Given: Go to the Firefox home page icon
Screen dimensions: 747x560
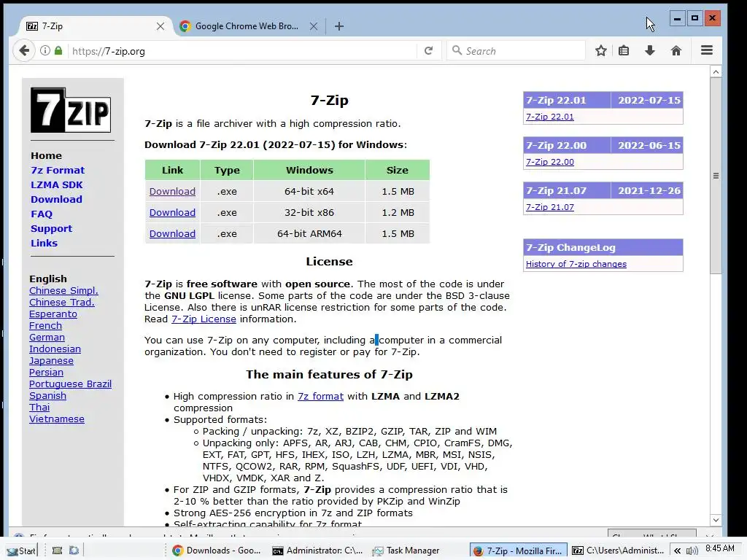Looking at the screenshot, I should (676, 50).
